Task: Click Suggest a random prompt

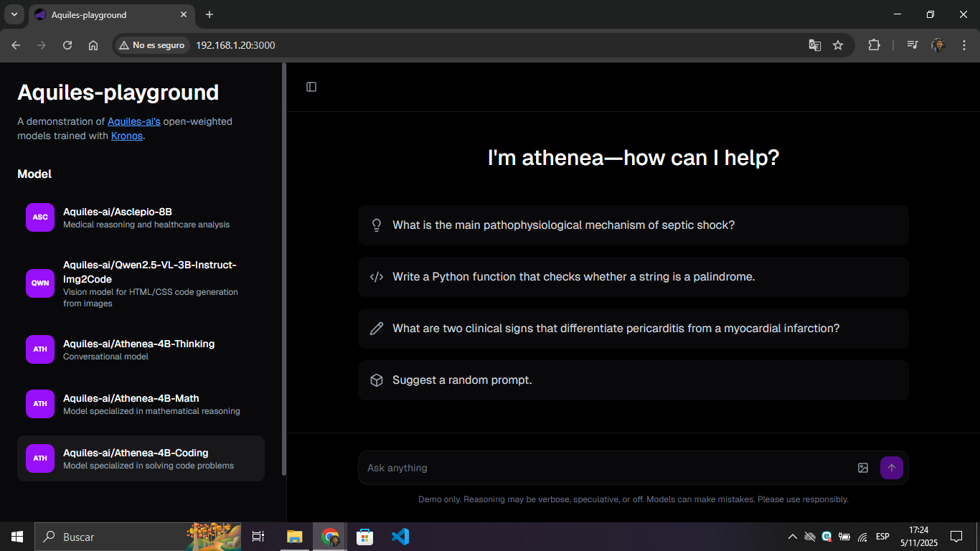Action: tap(633, 380)
